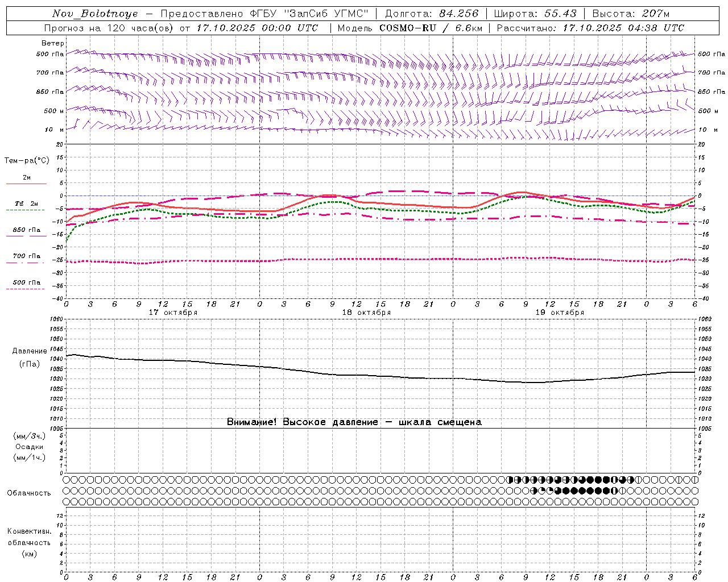Select the Высота: 207м header entry
The image size is (728, 582).
point(631,14)
